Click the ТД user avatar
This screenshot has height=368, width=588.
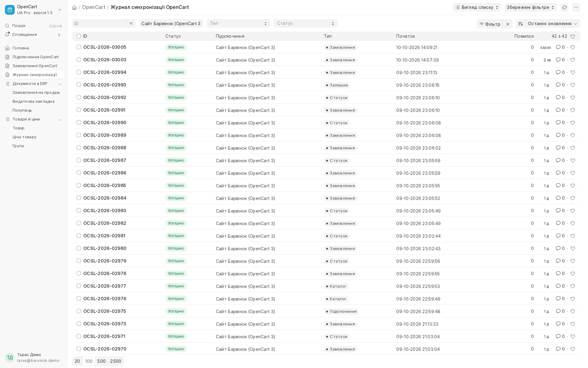click(x=10, y=358)
